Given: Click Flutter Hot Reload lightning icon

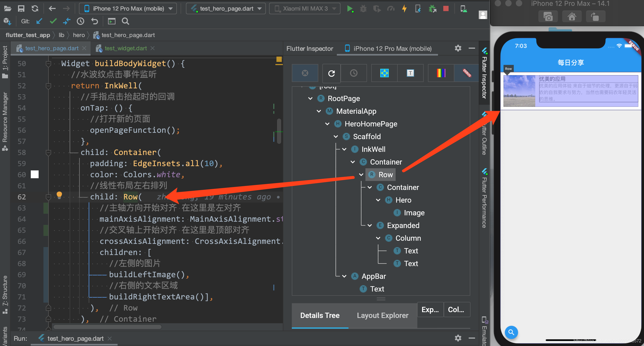Looking at the screenshot, I should pos(404,9).
